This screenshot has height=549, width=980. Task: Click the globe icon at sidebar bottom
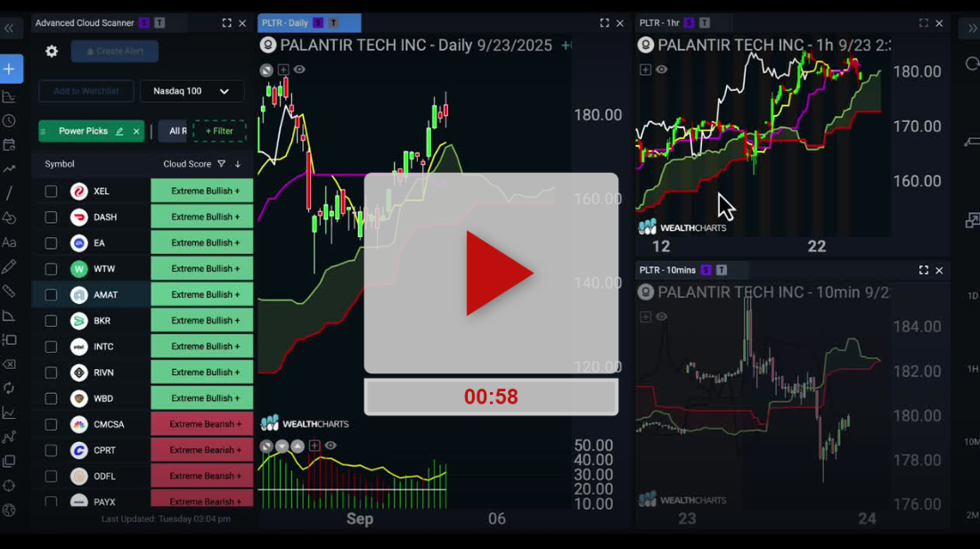pos(9,511)
